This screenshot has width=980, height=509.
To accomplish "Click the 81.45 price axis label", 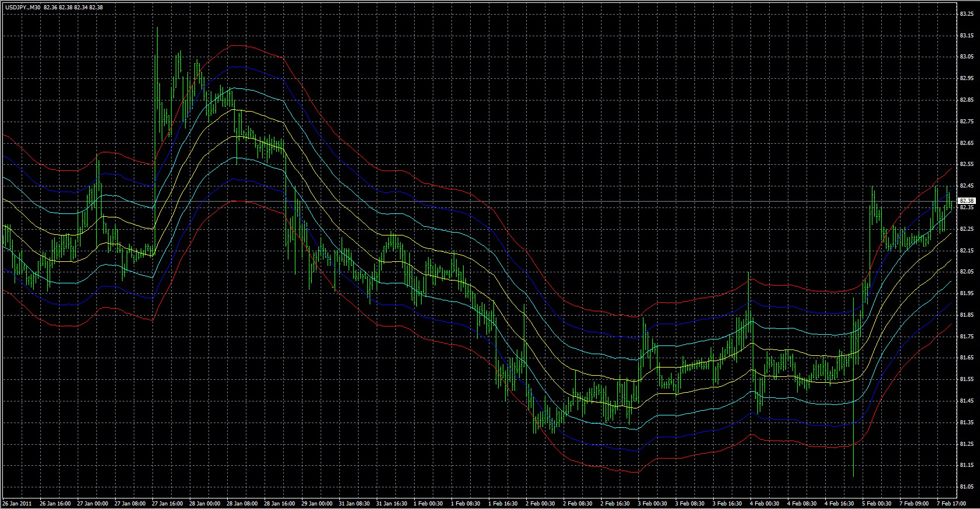I will (966, 401).
